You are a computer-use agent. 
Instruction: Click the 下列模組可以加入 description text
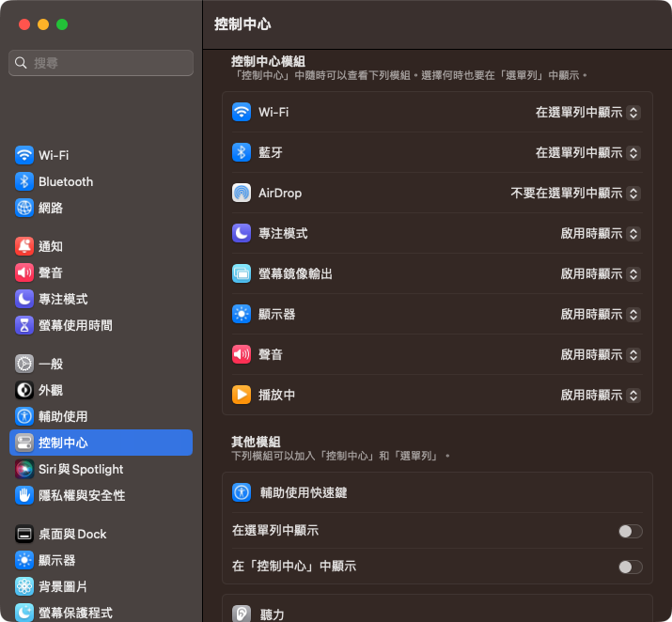click(341, 456)
